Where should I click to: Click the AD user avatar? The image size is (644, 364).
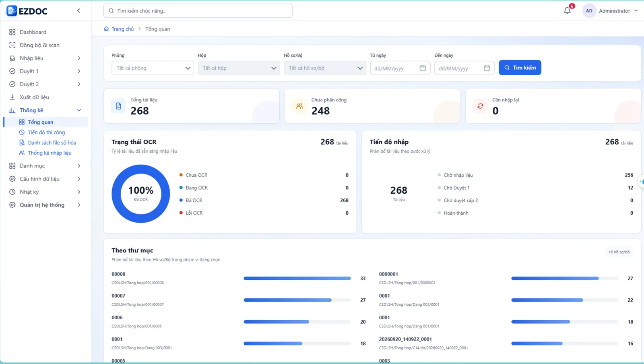(x=589, y=11)
